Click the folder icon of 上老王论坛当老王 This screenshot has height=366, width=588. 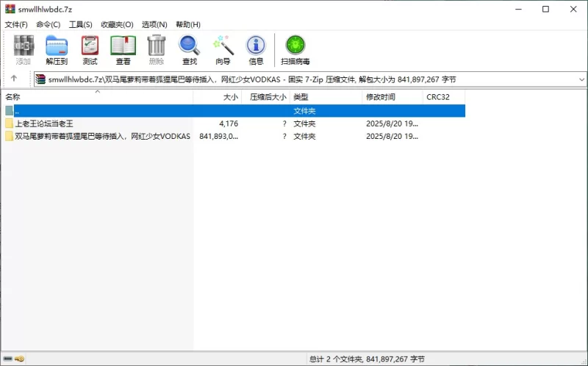click(10, 123)
